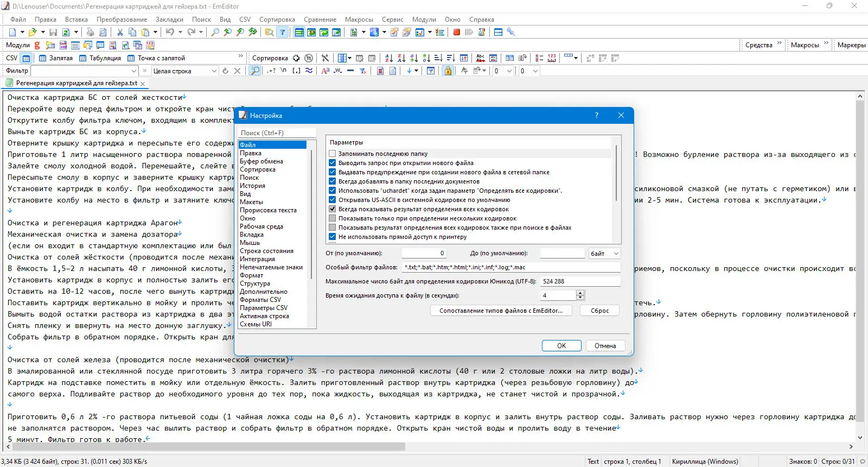
Task: Open the 'Сравнение' menu
Action: pyautogui.click(x=320, y=20)
